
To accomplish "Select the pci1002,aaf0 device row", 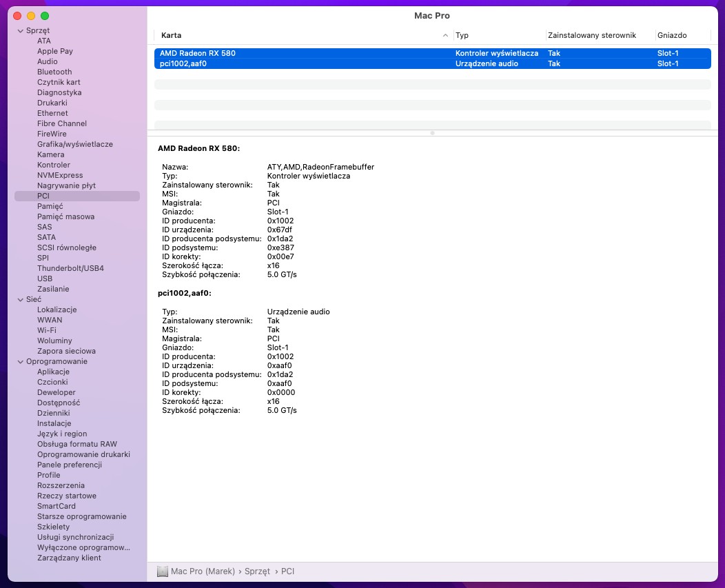I will click(x=432, y=64).
